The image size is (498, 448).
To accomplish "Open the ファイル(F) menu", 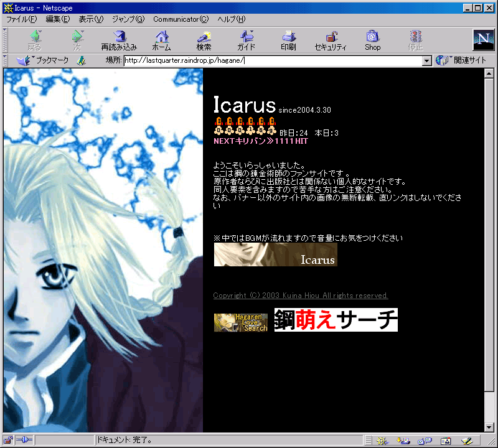I will click(x=22, y=19).
